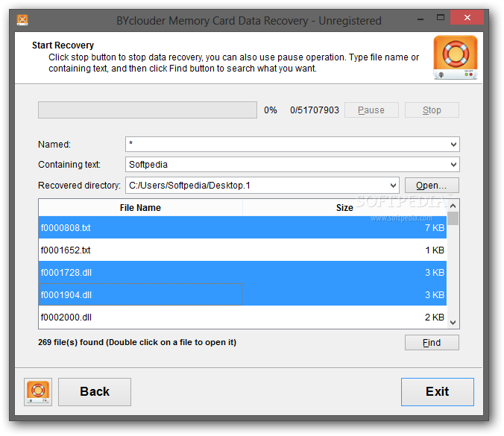The image size is (504, 436).
Task: Click the file list scroll down arrow
Action: click(x=453, y=323)
